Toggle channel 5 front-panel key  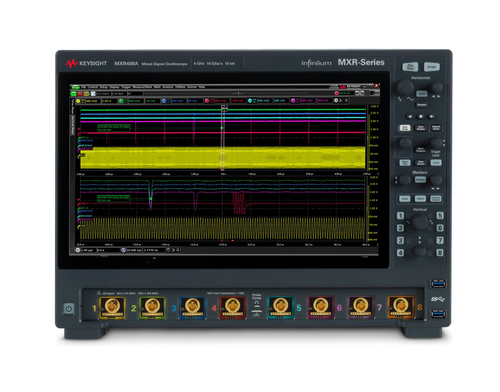(440, 216)
